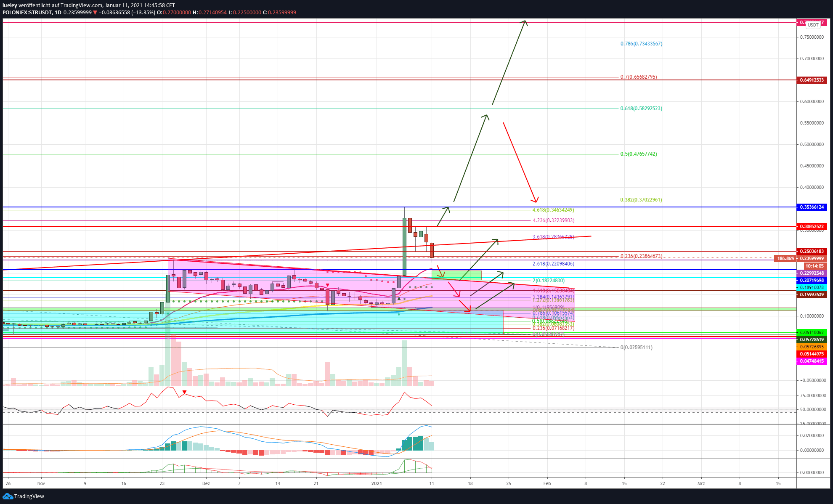Click the Fibonacci extension label 4.618(0.34634249)
The width and height of the screenshot is (833, 504).
point(553,210)
